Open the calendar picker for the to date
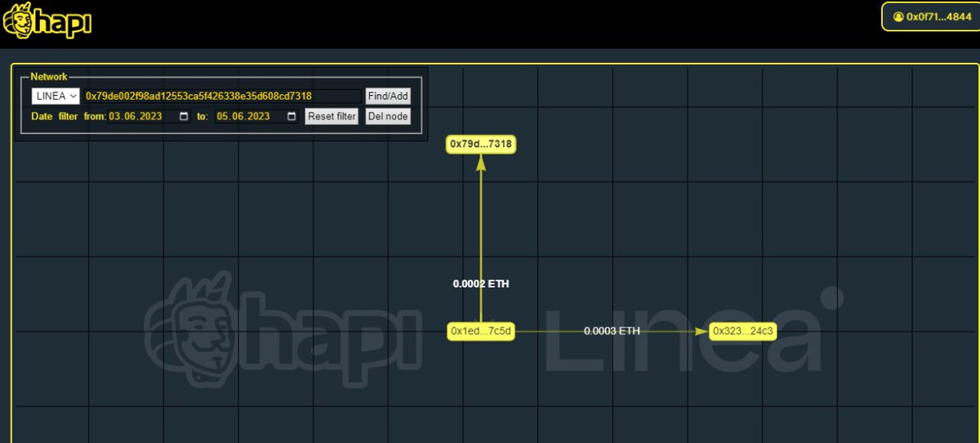 292,116
